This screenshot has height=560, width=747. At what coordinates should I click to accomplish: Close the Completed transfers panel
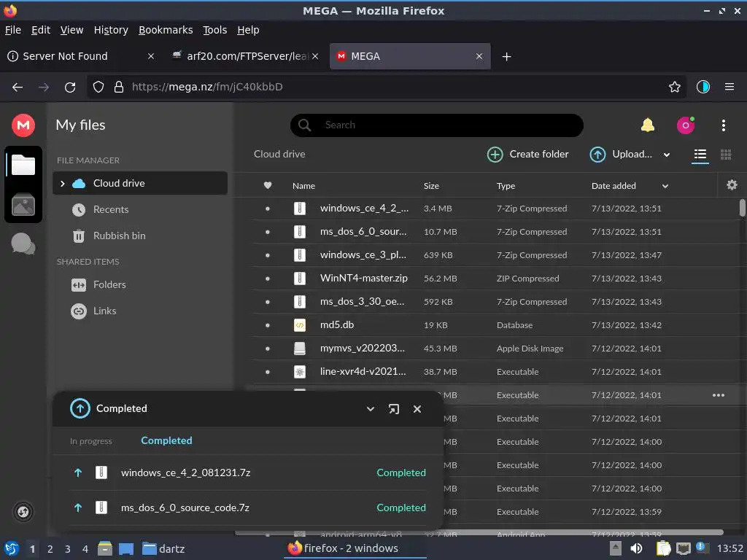(417, 409)
